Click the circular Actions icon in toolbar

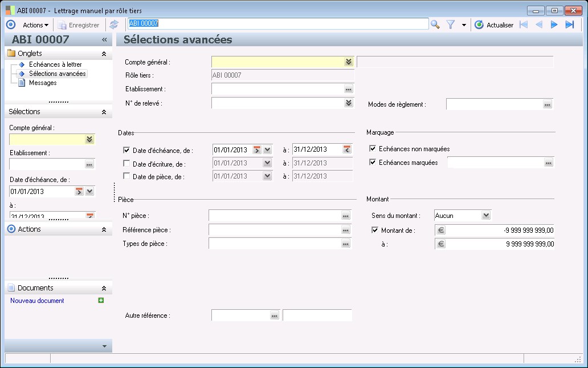point(11,25)
